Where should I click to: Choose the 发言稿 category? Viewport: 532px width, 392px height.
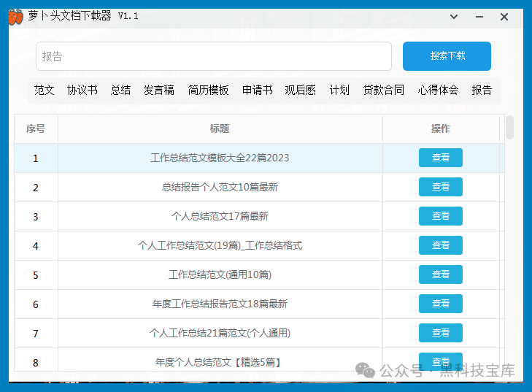[158, 91]
